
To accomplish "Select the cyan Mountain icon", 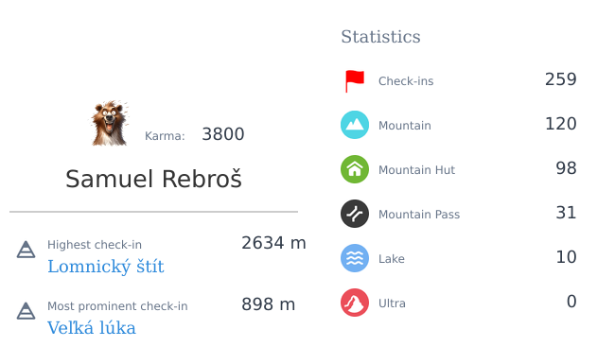I will coord(355,125).
